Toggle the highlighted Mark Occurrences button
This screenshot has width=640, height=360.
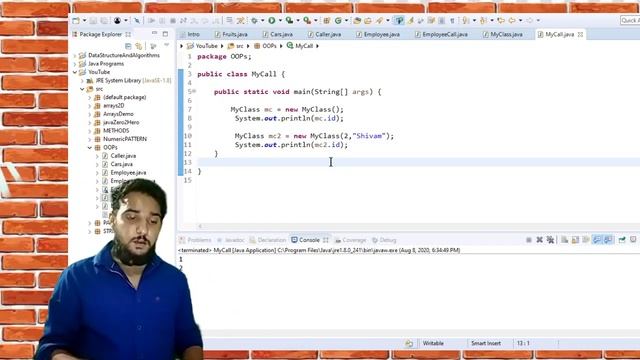tap(399, 20)
